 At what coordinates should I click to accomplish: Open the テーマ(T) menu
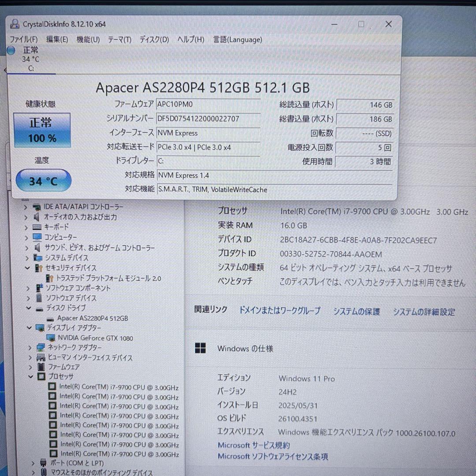[x=119, y=40]
